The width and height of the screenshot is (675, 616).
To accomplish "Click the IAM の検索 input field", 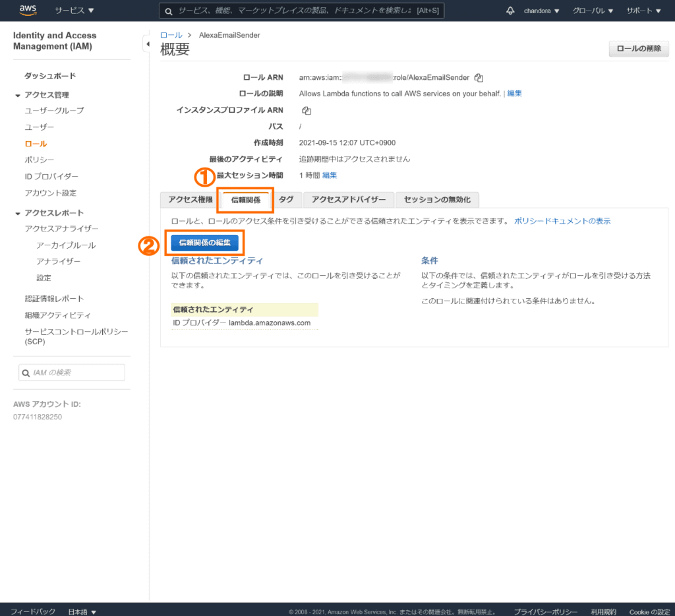I will 72,373.
